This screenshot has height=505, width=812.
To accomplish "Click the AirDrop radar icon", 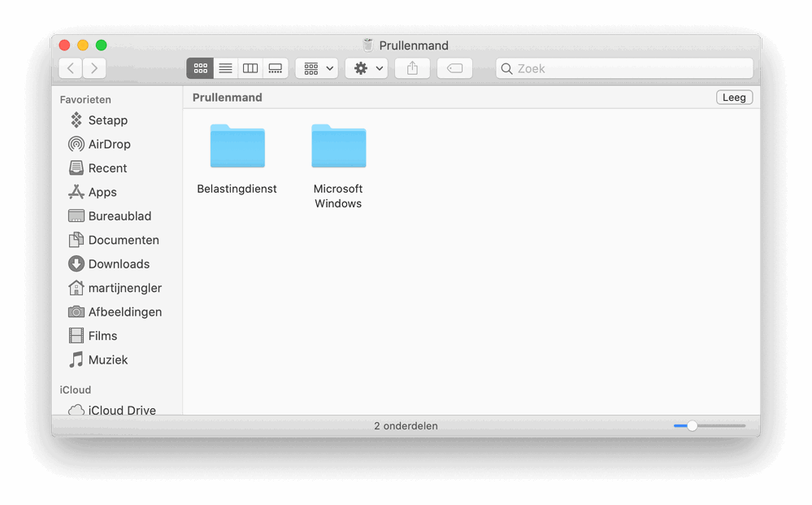I will [x=76, y=144].
